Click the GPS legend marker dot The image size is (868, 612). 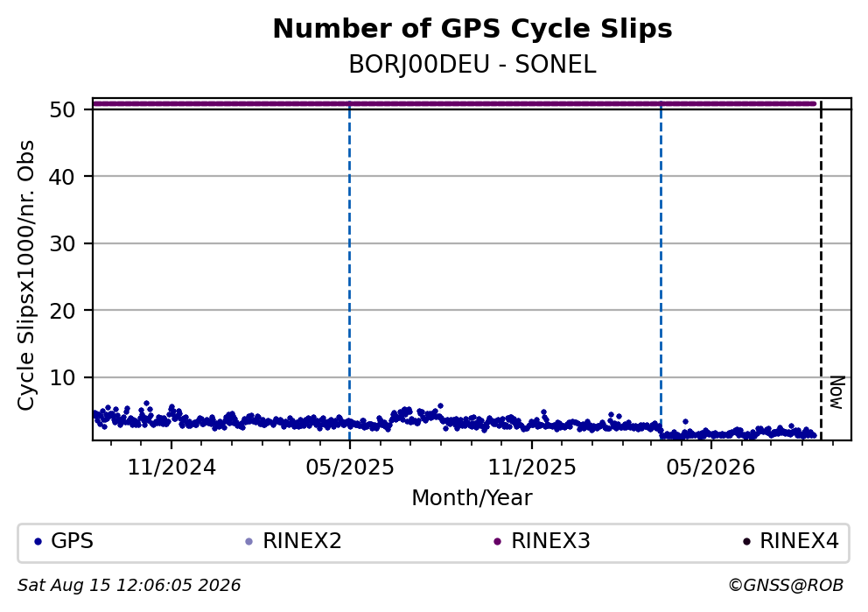[38, 542]
